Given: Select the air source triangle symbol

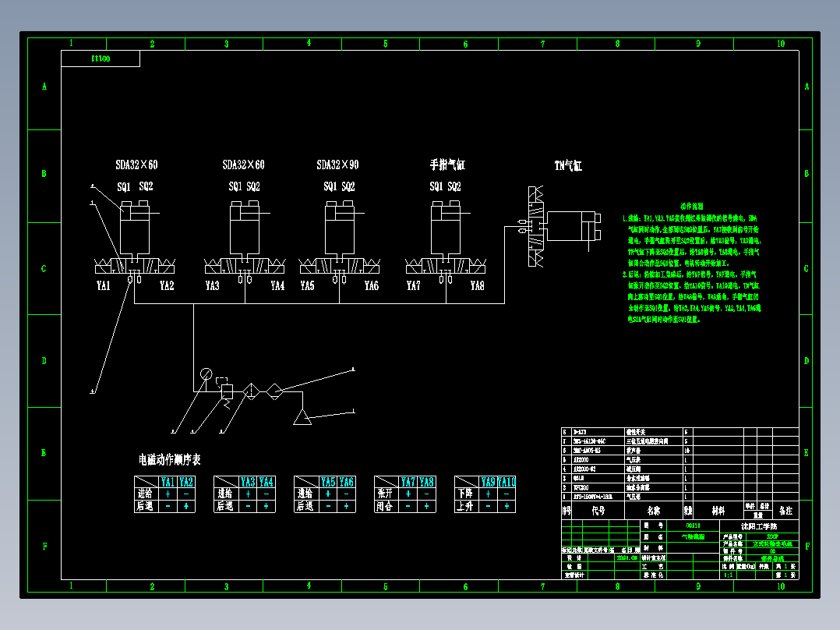Looking at the screenshot, I should tap(302, 417).
